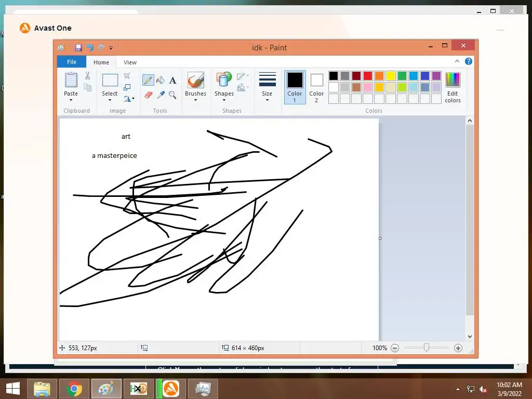Click the zoom out minus button
The image size is (532, 399).
click(395, 348)
